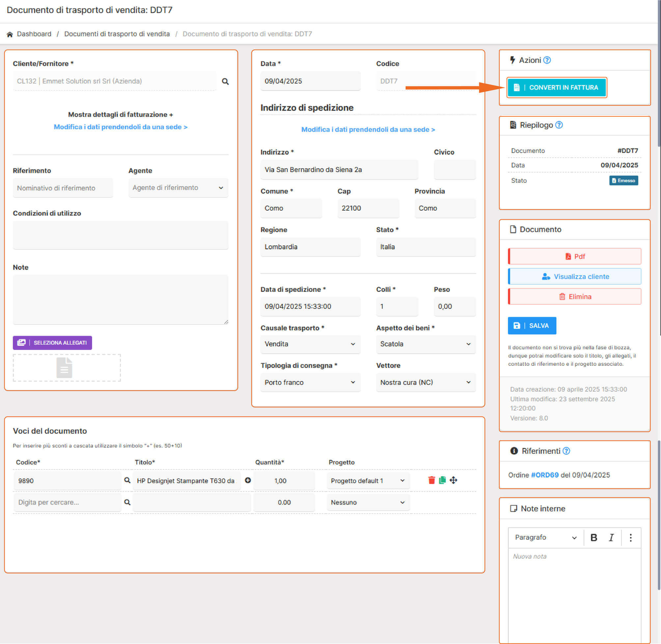
Task: Open more options in notes editor toolbar
Action: coord(631,537)
